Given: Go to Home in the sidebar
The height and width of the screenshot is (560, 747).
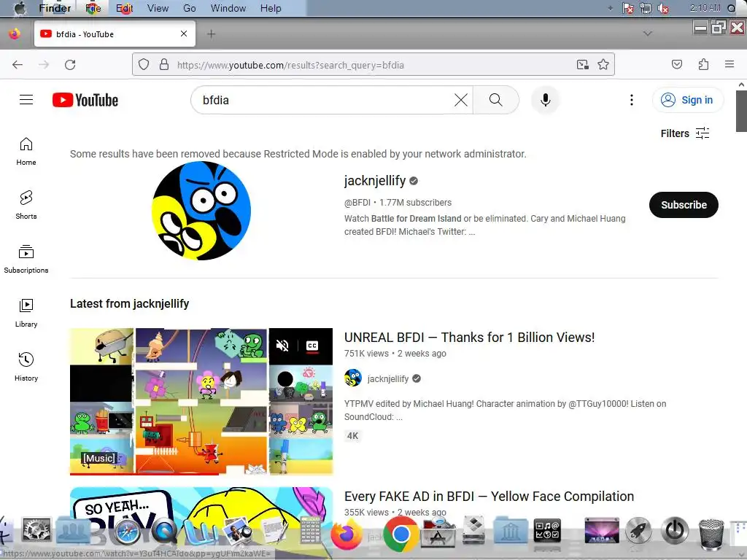Looking at the screenshot, I should point(26,152).
